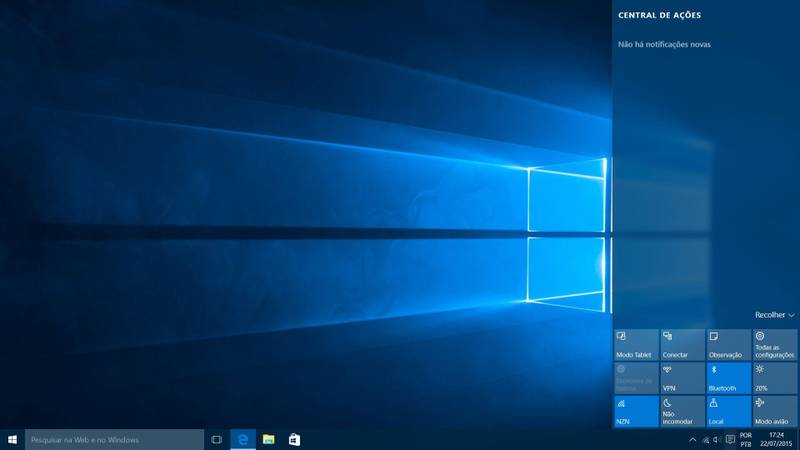Open the Windows Store taskbar icon
This screenshot has height=450, width=800.
[294, 439]
